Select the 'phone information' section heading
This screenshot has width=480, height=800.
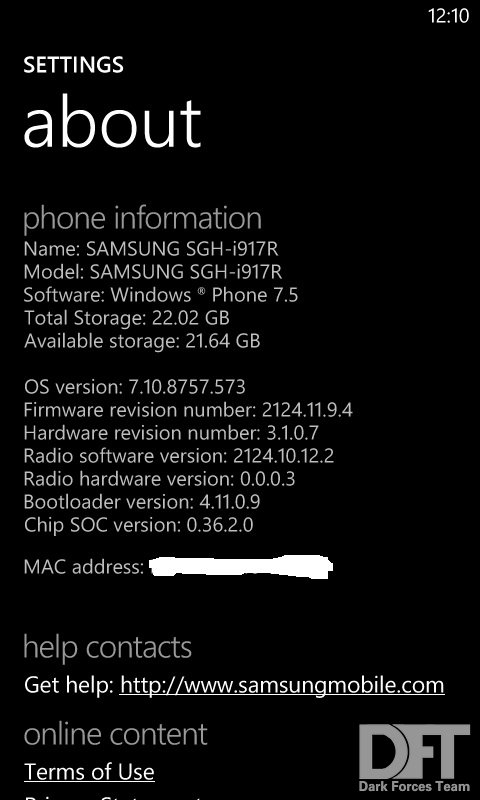[143, 218]
